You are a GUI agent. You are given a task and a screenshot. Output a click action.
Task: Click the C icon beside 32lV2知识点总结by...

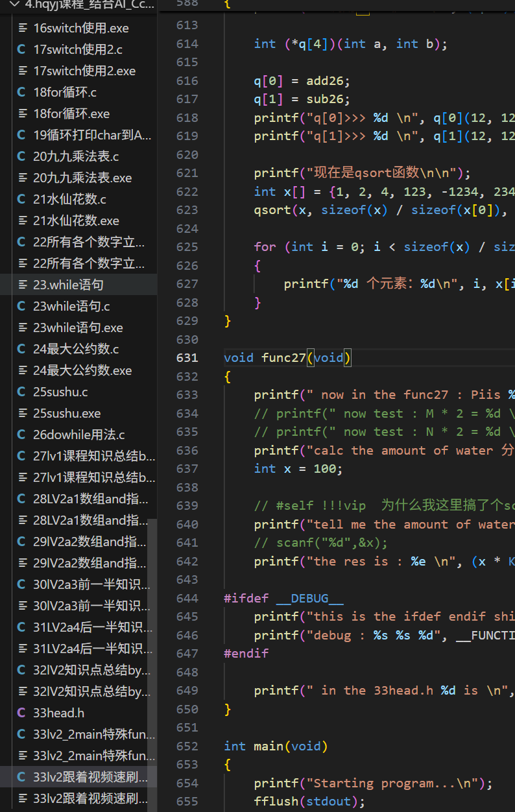point(21,670)
